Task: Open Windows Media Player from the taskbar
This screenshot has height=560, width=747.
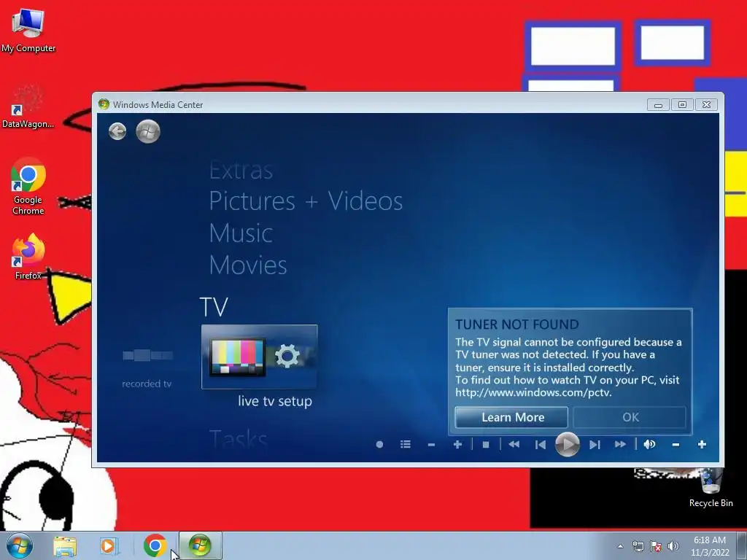Action: pos(109,546)
